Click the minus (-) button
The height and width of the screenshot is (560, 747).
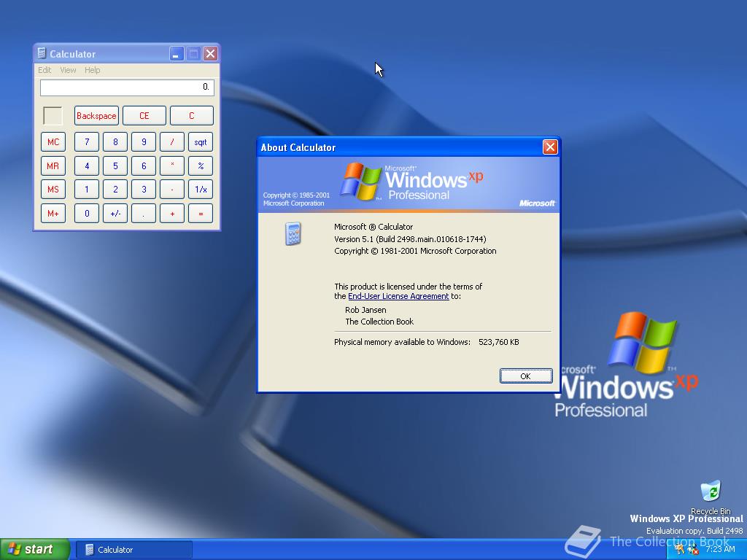pos(172,190)
